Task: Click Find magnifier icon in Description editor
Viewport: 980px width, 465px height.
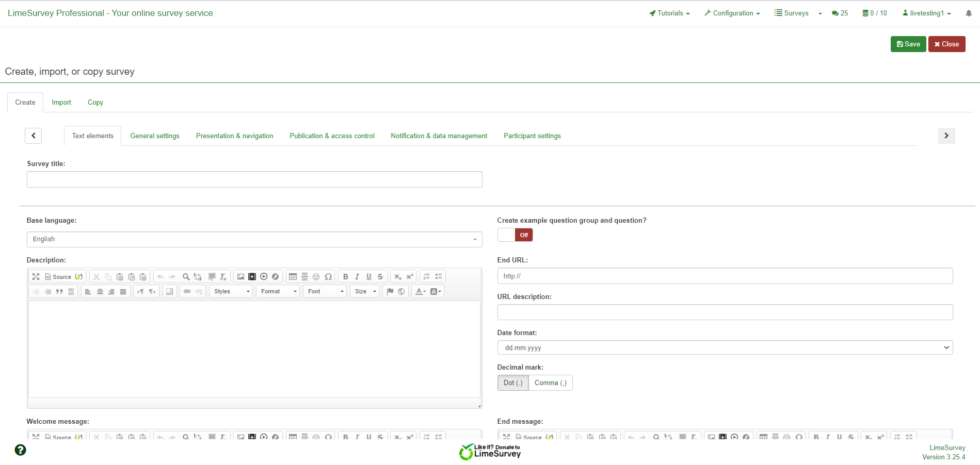Action: 186,277
